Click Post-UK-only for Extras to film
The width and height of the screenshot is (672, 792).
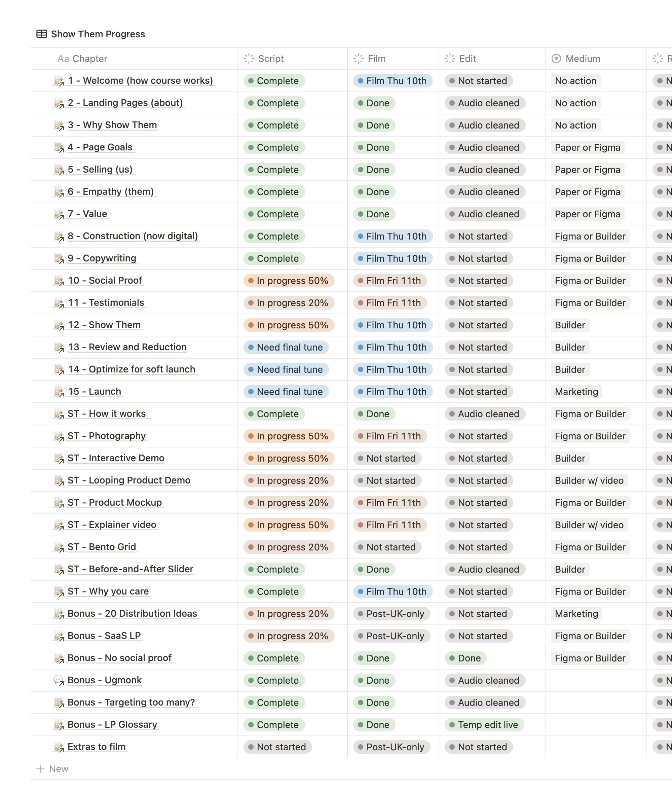click(x=391, y=747)
